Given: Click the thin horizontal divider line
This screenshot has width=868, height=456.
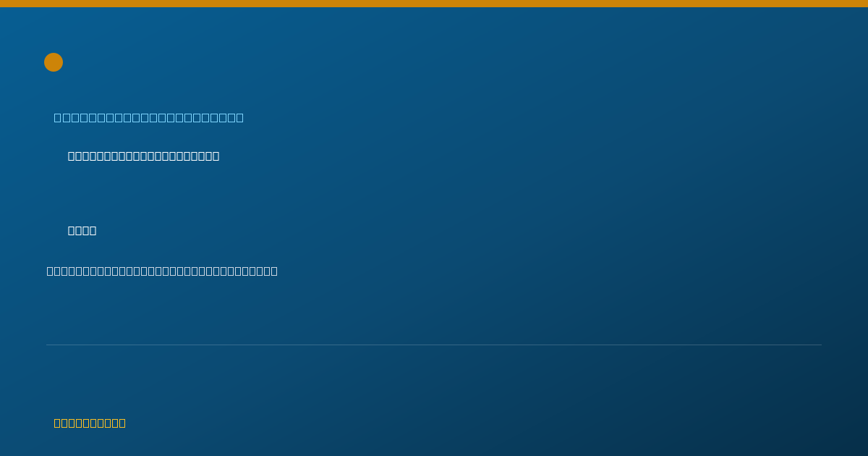Looking at the screenshot, I should click(x=434, y=345).
